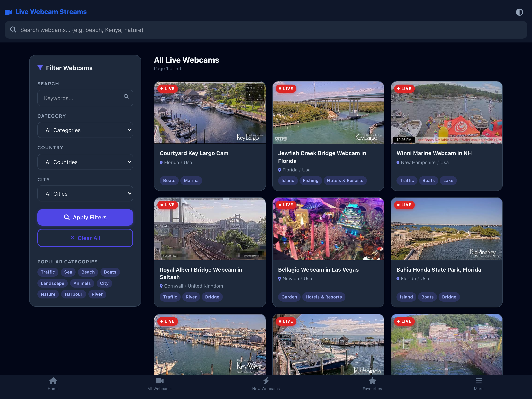Click location pin icon beside New Hampshire

(x=398, y=163)
